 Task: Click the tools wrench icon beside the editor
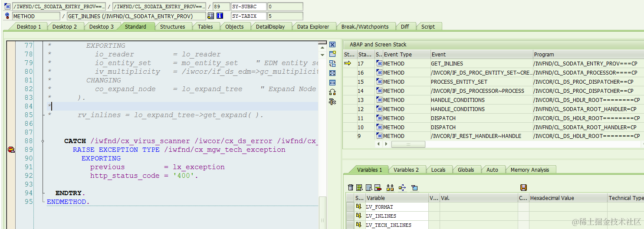332,101
